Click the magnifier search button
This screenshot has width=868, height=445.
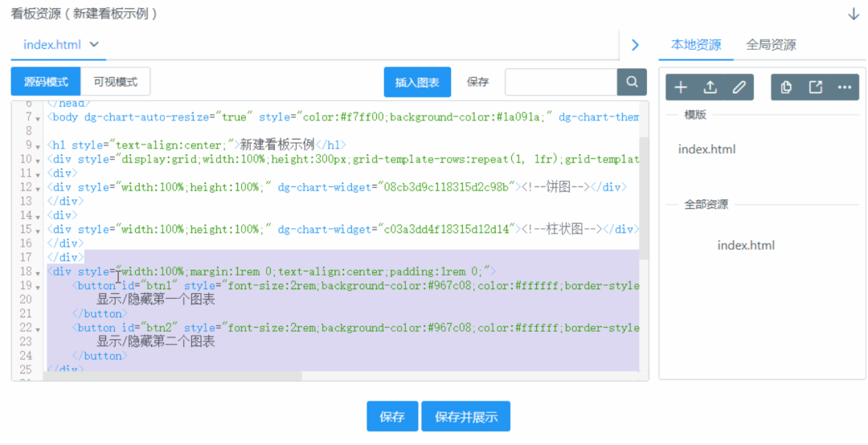(x=632, y=82)
